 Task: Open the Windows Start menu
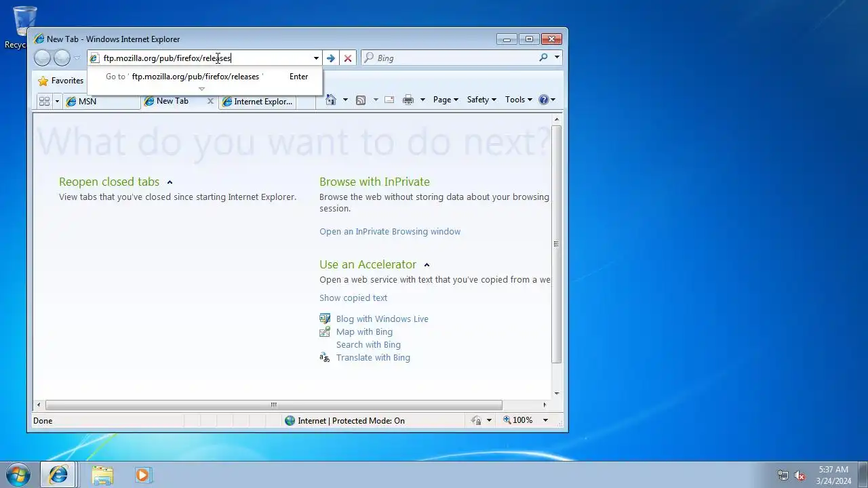(x=18, y=474)
